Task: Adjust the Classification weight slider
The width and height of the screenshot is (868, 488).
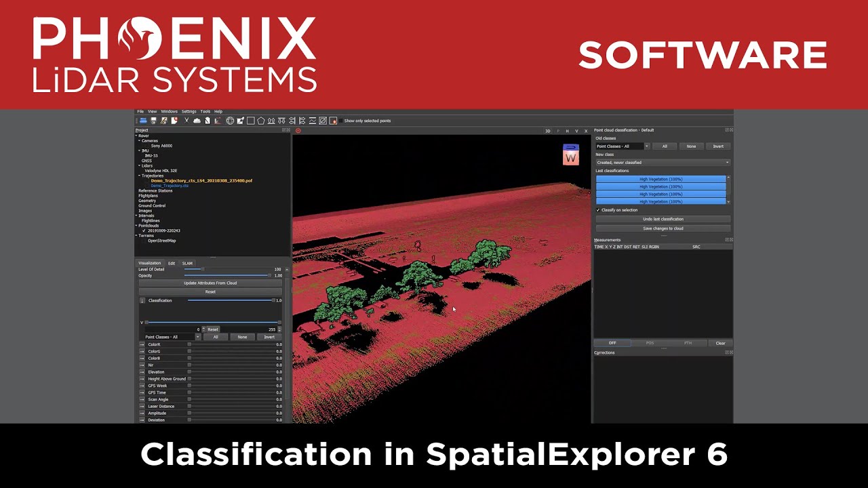Action: (231, 300)
